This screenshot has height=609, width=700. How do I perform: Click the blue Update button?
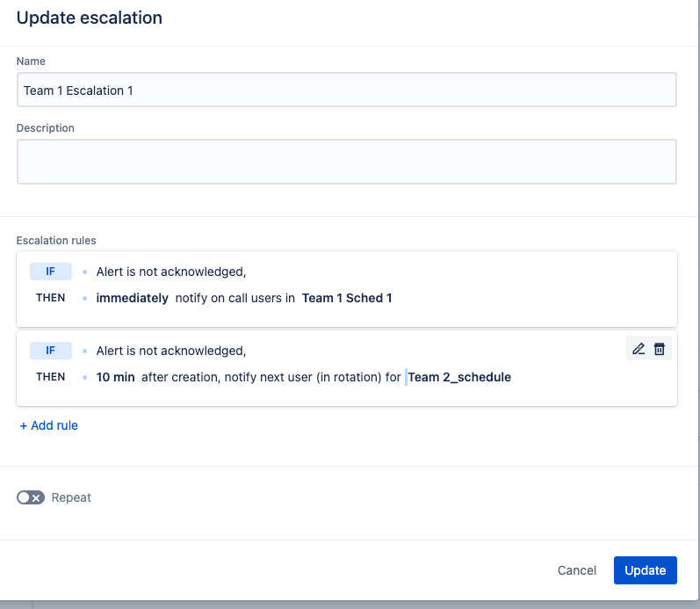pos(645,570)
